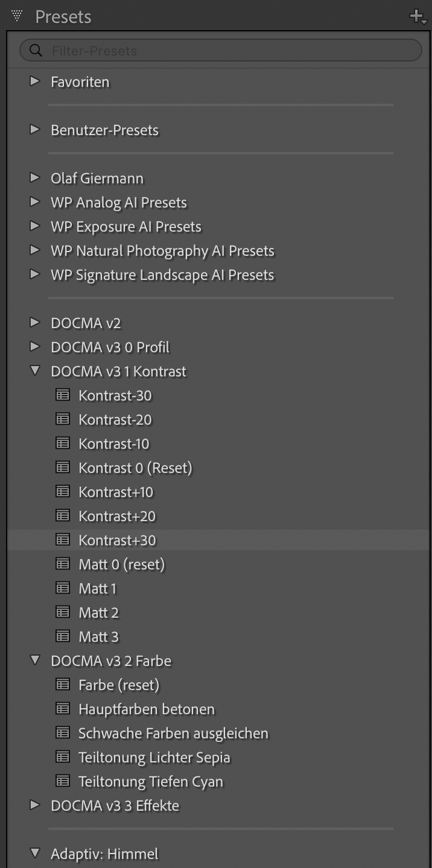
Task: Click preset icon beside Teiltonung Tiefen Cyan
Action: tap(63, 781)
